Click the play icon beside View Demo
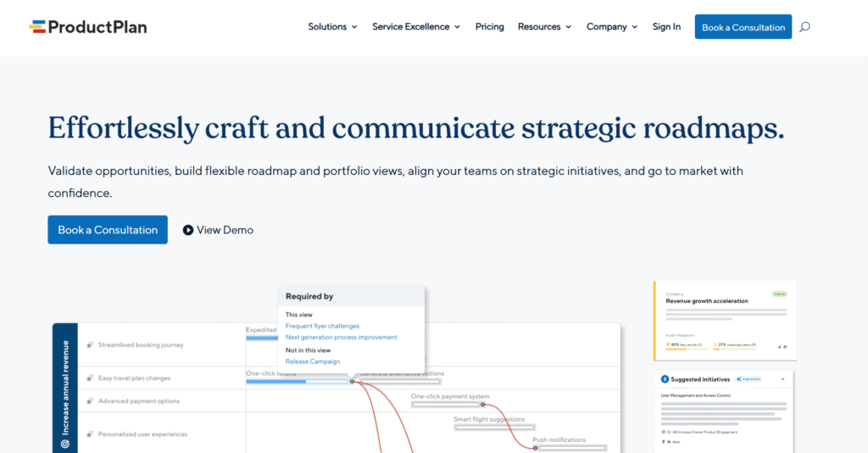 point(188,230)
